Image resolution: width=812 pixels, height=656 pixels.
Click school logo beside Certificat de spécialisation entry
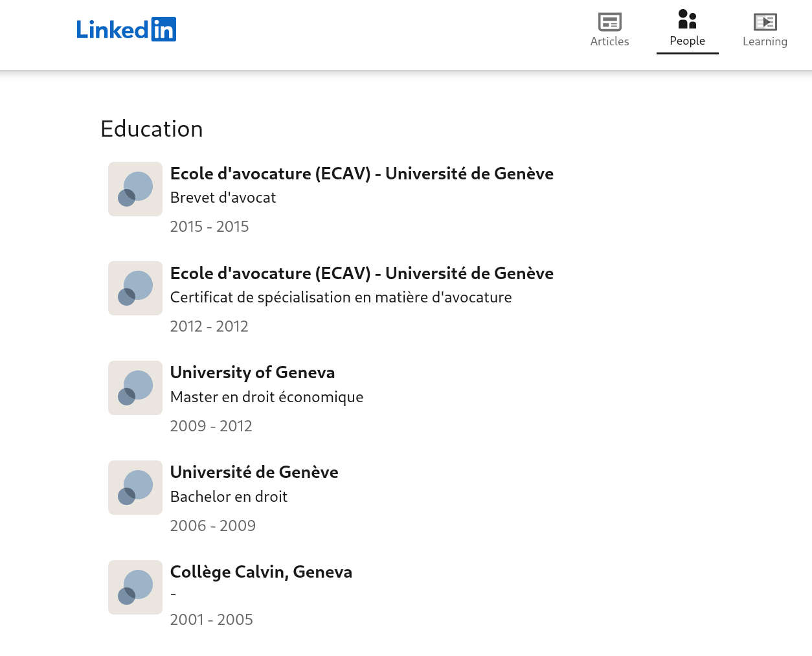pyautogui.click(x=135, y=288)
